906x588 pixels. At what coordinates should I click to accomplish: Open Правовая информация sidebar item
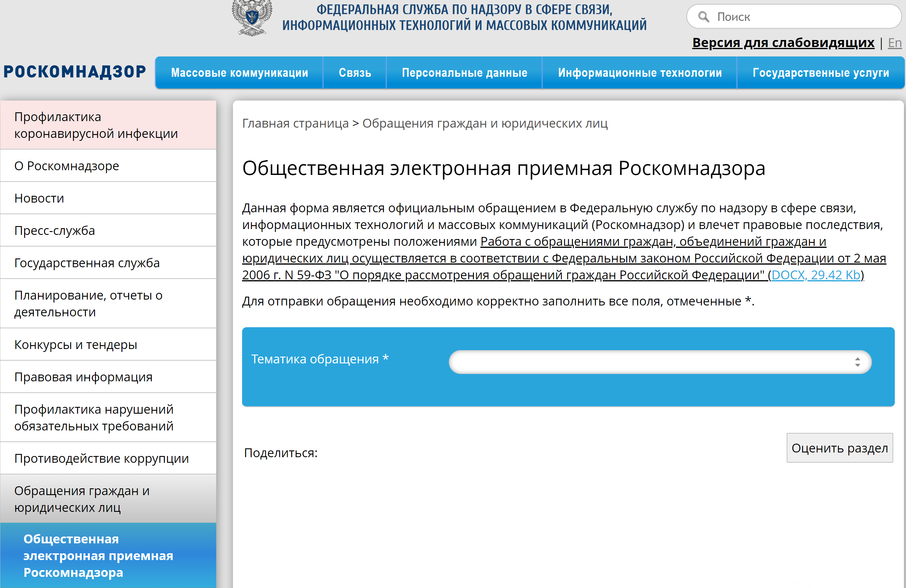point(109,377)
